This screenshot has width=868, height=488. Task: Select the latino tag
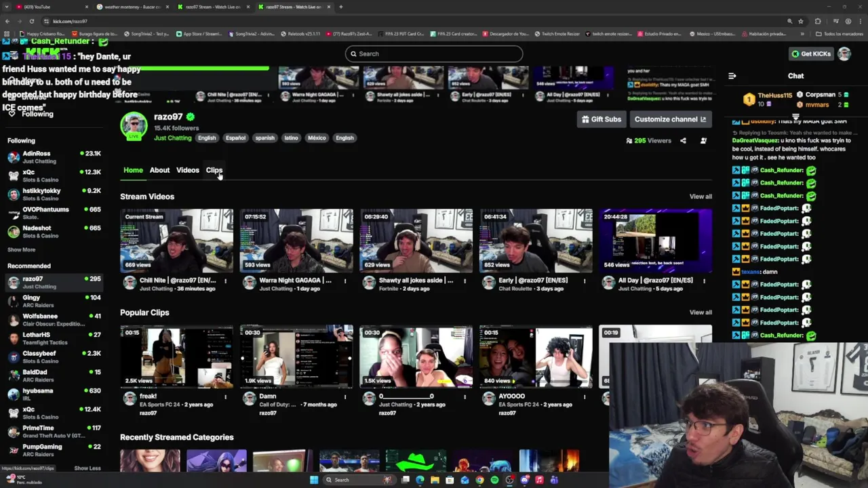(x=291, y=138)
